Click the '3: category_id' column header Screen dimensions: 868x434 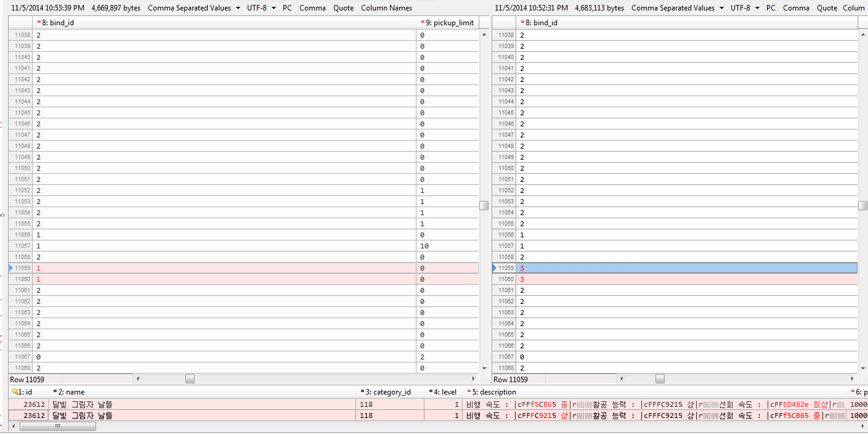391,392
